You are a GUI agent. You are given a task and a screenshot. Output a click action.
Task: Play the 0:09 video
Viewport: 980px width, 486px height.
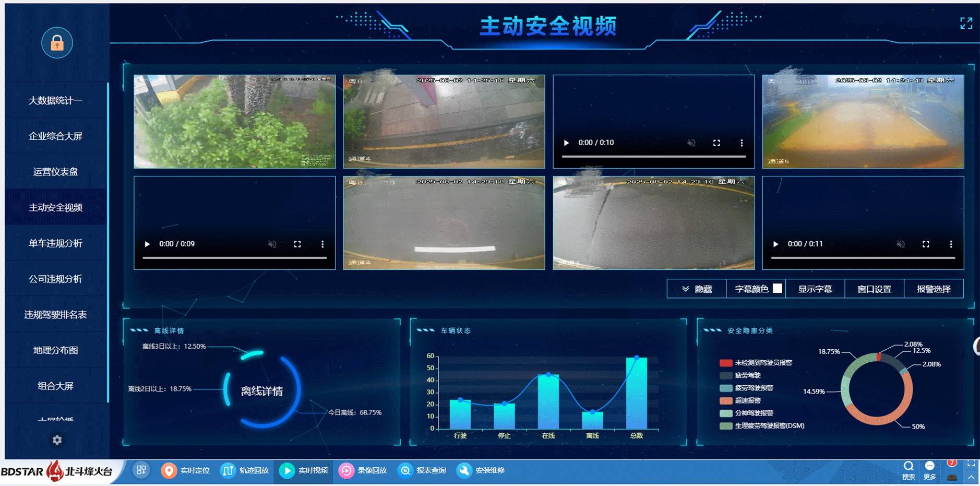(147, 244)
